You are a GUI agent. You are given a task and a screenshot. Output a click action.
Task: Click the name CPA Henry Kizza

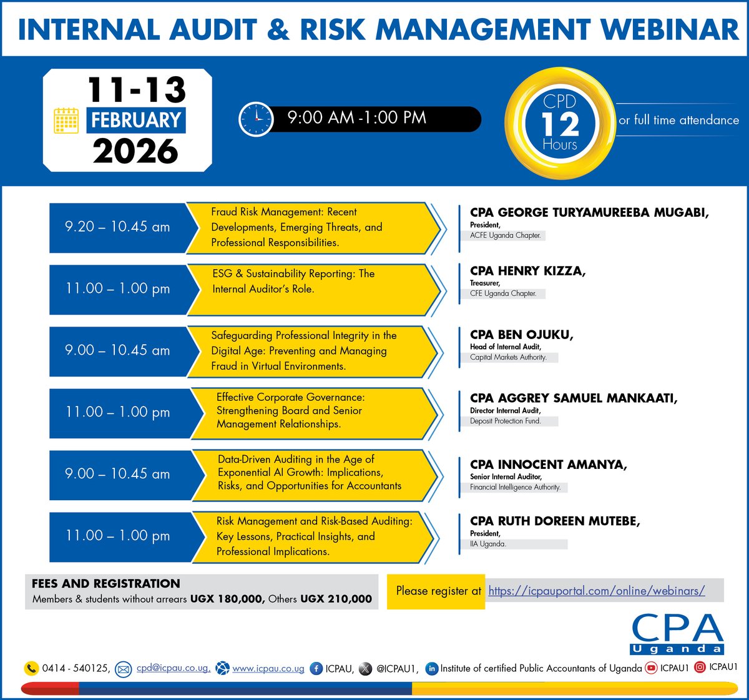point(527,271)
